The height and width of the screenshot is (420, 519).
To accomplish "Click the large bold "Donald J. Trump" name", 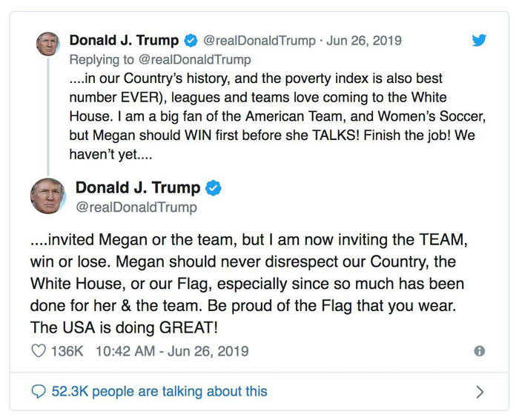I will click(x=138, y=188).
